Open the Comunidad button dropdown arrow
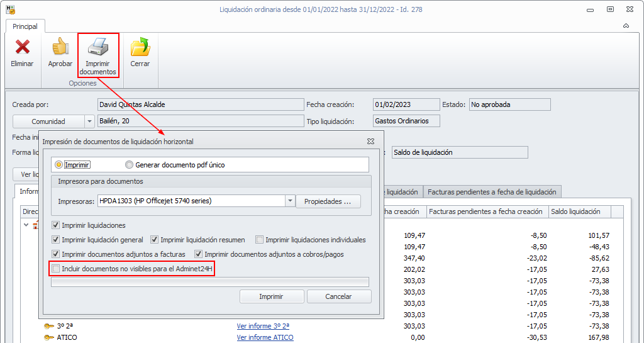The image size is (644, 343). [x=89, y=121]
